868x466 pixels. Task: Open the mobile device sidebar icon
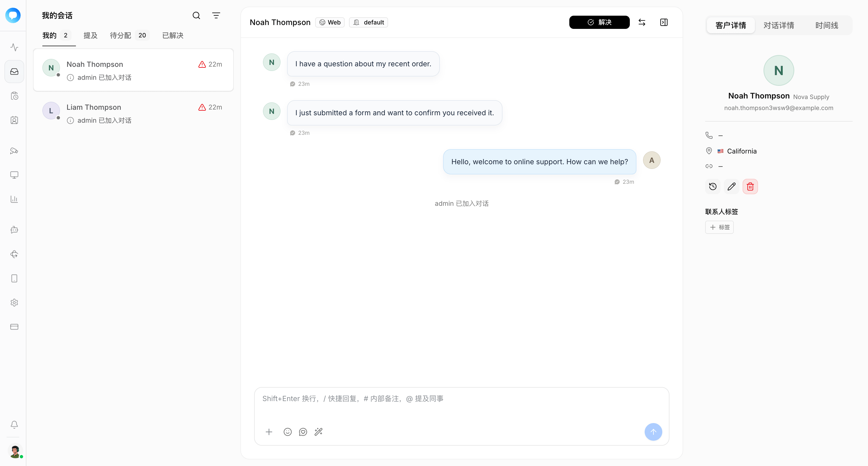coord(14,278)
